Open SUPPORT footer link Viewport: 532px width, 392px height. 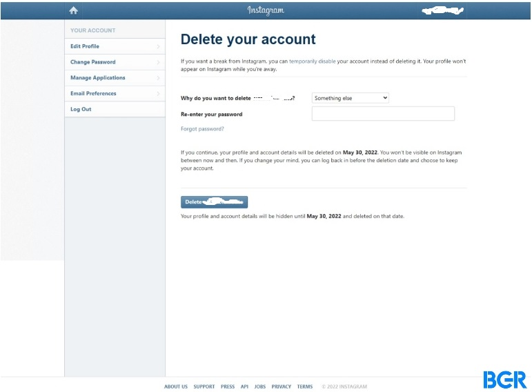click(x=204, y=386)
